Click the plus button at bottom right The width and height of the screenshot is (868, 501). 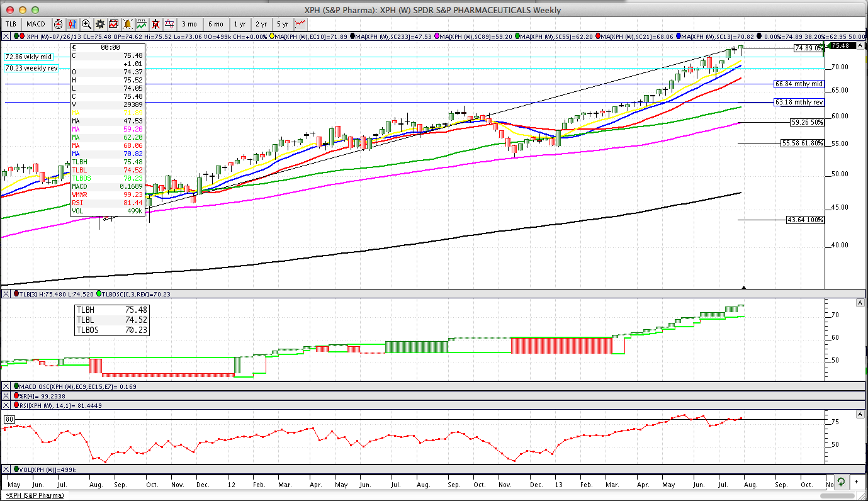point(856,481)
